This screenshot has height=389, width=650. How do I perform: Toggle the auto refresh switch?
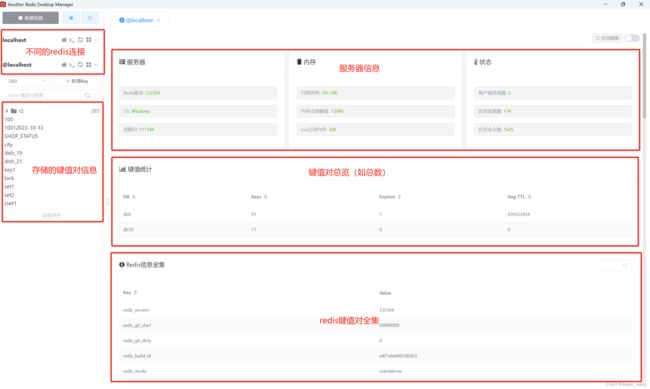point(632,38)
